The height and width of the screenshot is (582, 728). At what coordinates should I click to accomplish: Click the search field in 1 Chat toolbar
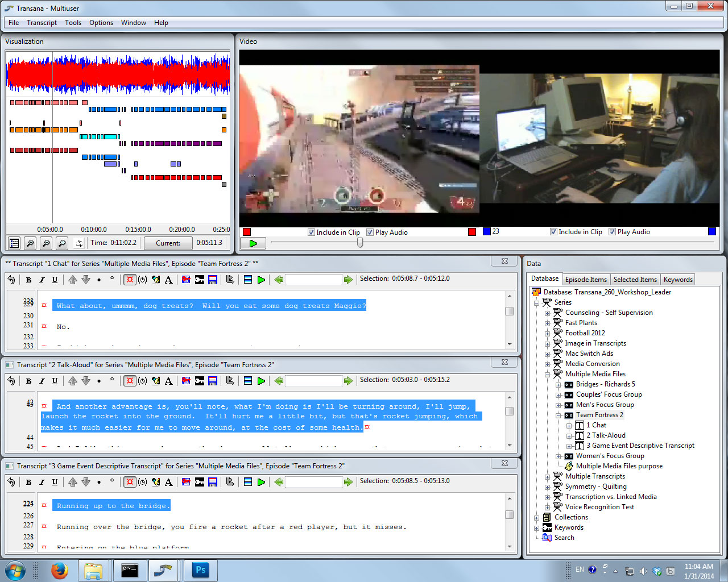pyautogui.click(x=313, y=280)
